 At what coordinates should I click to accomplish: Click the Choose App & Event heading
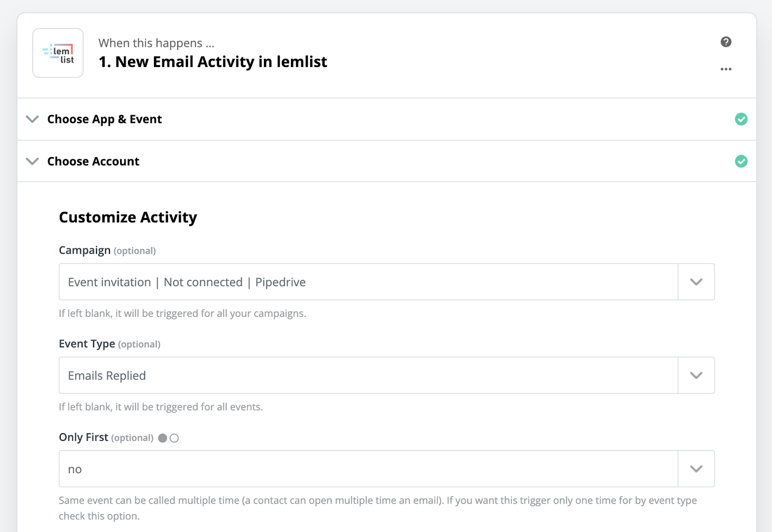tap(105, 119)
